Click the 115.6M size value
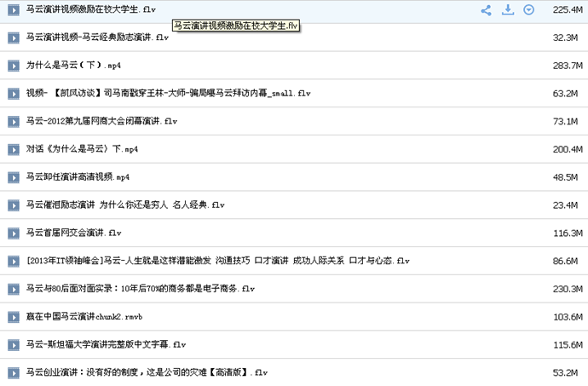 coord(568,345)
